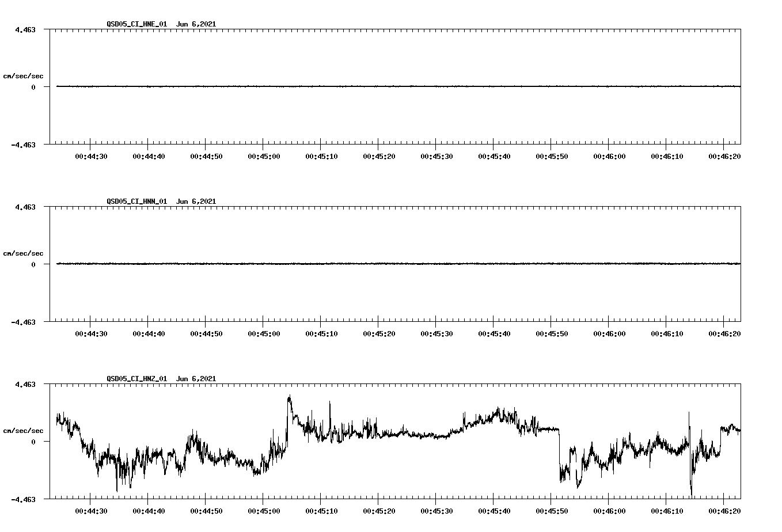Click the 00:46:00 time label under HNE plot
The width and height of the screenshot is (782, 532).
(x=609, y=157)
